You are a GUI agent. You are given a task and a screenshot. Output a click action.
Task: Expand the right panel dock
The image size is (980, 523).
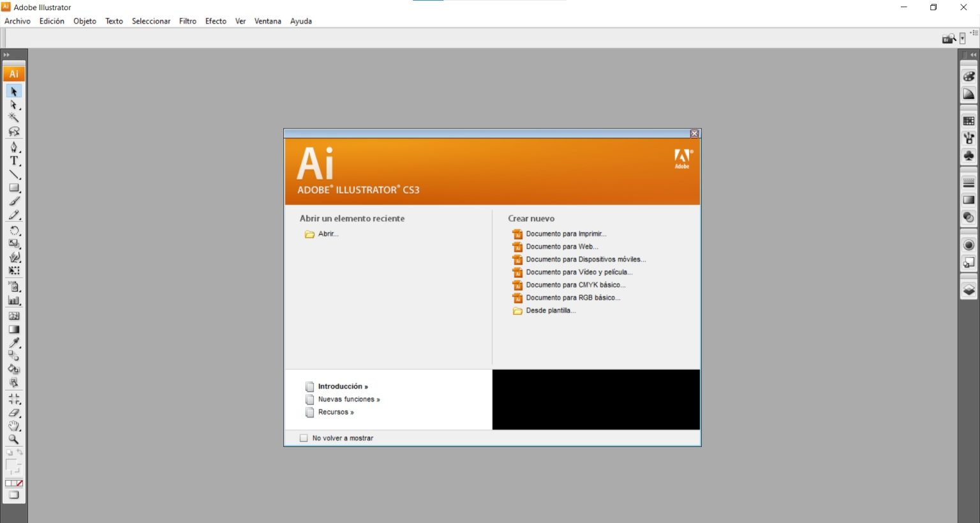972,55
